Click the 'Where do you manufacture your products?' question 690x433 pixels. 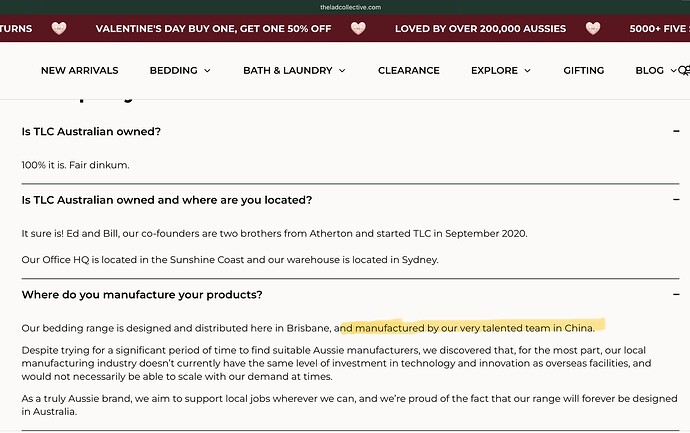click(x=142, y=294)
